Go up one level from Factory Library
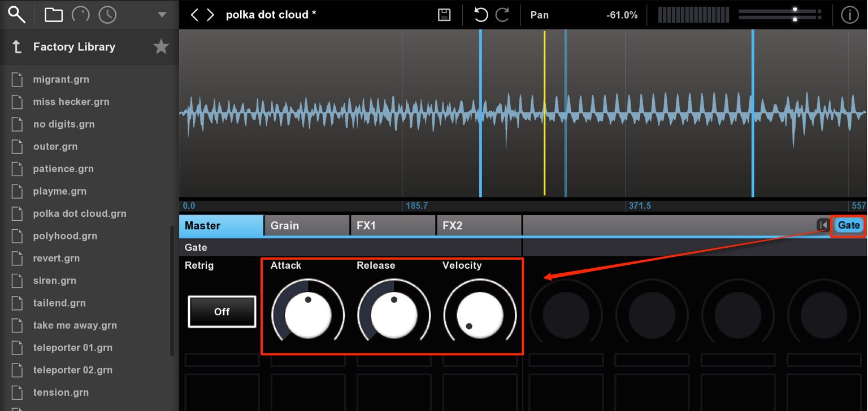 [17, 47]
